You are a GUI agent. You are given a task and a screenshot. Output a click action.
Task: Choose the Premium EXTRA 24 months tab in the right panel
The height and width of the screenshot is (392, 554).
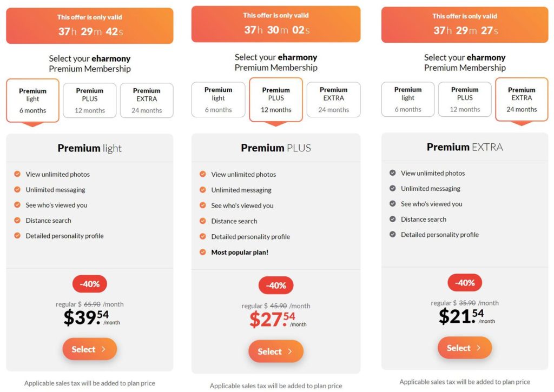click(x=522, y=99)
